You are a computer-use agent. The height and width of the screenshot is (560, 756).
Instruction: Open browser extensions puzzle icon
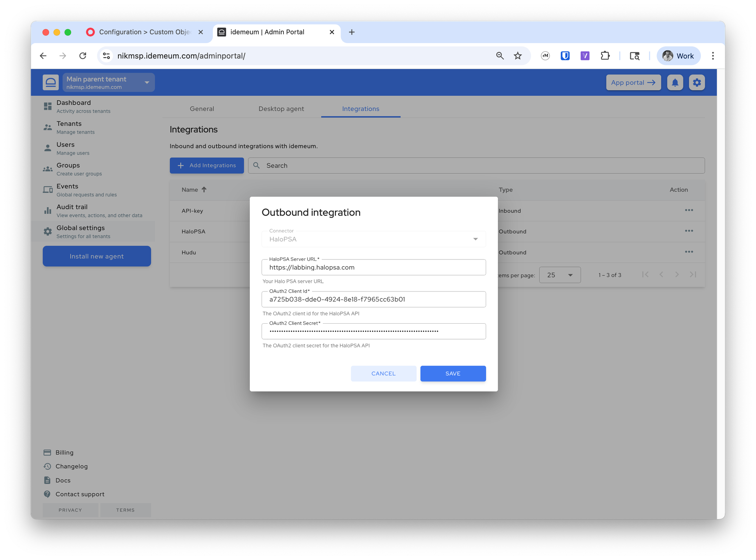(x=605, y=56)
